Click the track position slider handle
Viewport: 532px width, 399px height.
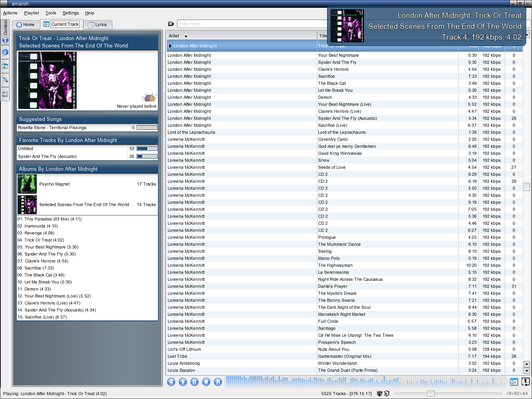[x=430, y=393]
